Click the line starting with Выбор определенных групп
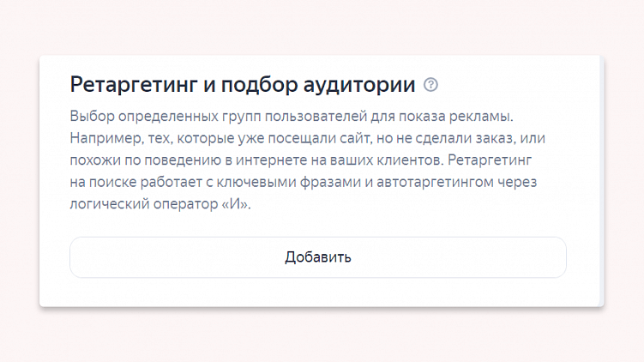The image size is (644, 362). tap(303, 115)
